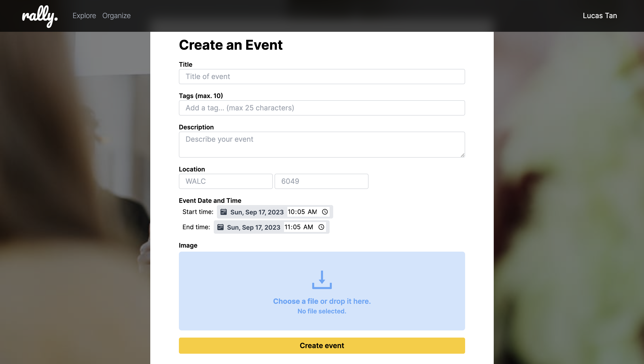
Task: Click the Add a tag input
Action: pos(322,108)
